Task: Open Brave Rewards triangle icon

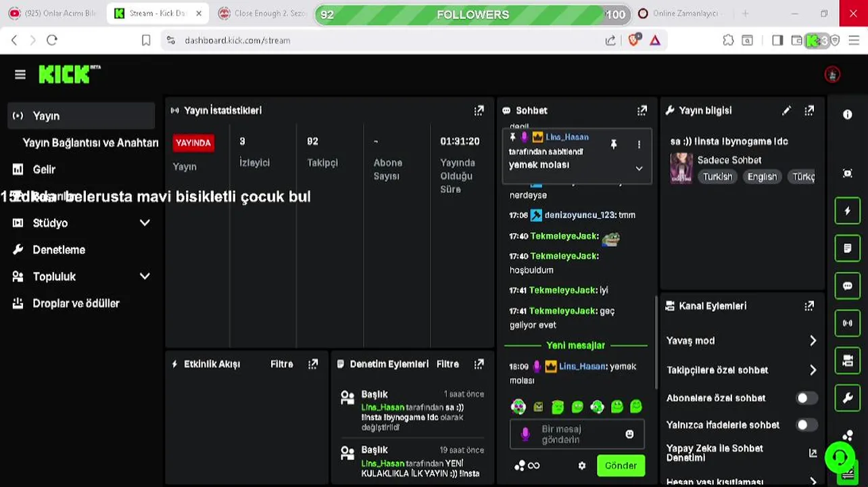Action: [x=655, y=41]
